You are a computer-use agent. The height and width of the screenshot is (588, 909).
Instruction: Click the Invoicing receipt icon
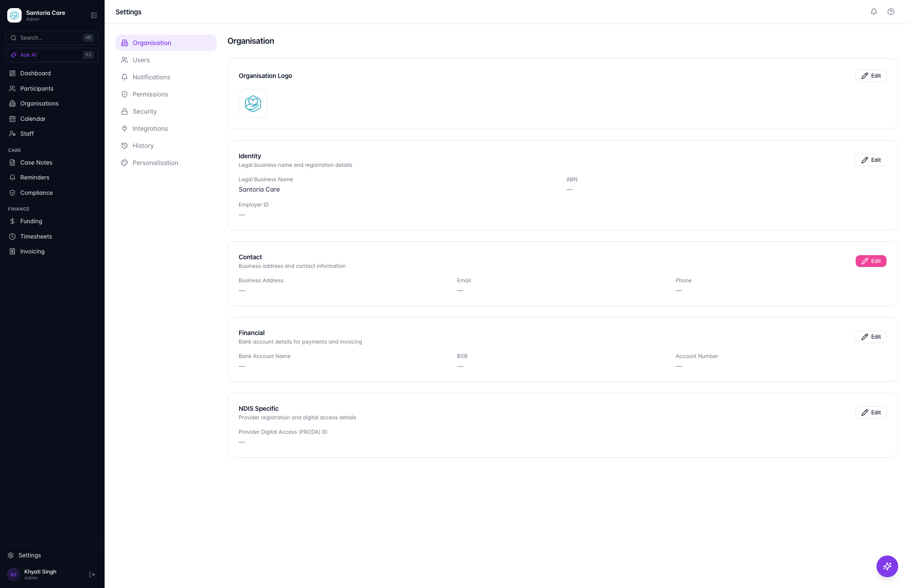pos(13,251)
